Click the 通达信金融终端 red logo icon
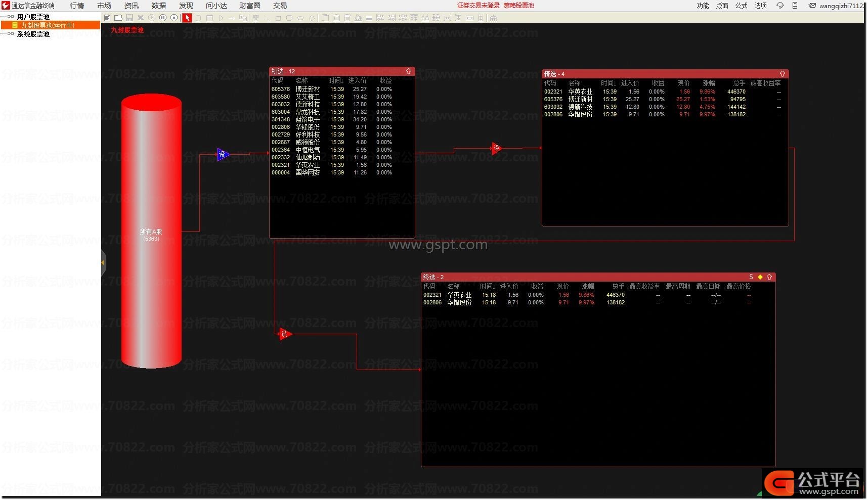Image resolution: width=868 pixels, height=500 pixels. [6, 6]
